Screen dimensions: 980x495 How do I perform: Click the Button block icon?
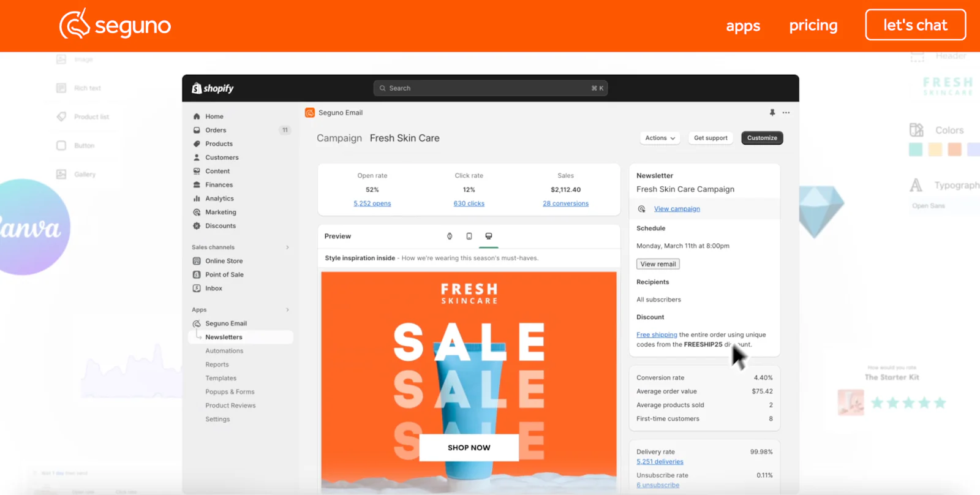coord(61,145)
